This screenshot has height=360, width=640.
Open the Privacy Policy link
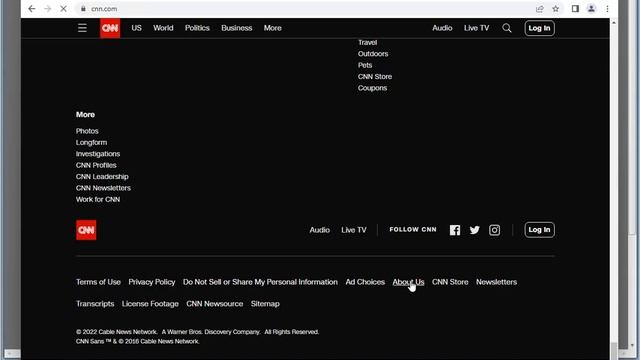pyautogui.click(x=152, y=282)
